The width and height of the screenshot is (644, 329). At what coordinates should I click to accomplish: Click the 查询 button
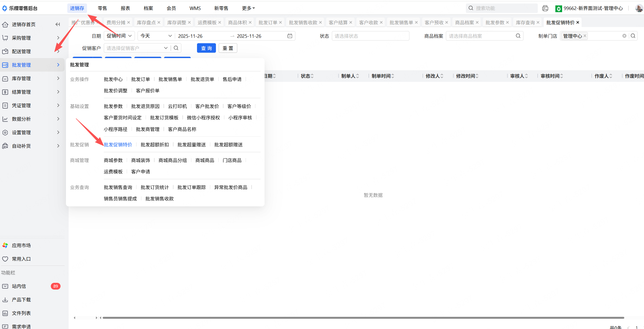point(206,48)
